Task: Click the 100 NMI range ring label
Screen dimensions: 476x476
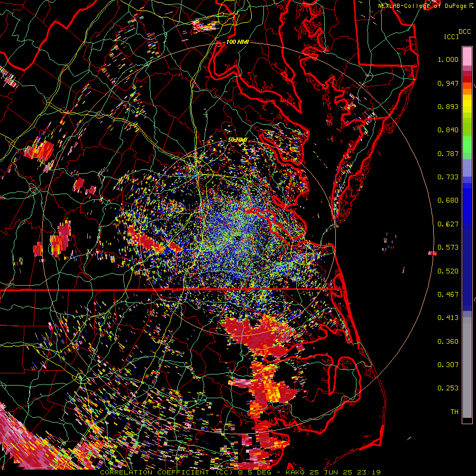Action: tap(237, 42)
